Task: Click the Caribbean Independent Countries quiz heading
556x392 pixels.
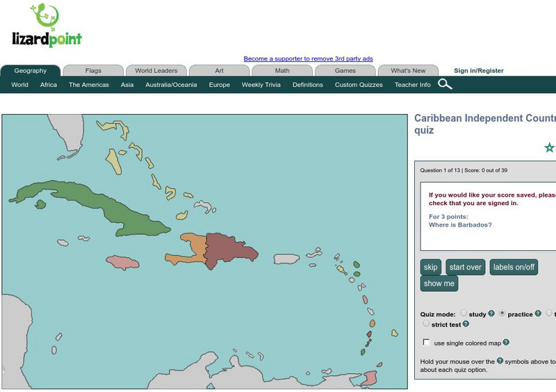Action: pyautogui.click(x=485, y=124)
